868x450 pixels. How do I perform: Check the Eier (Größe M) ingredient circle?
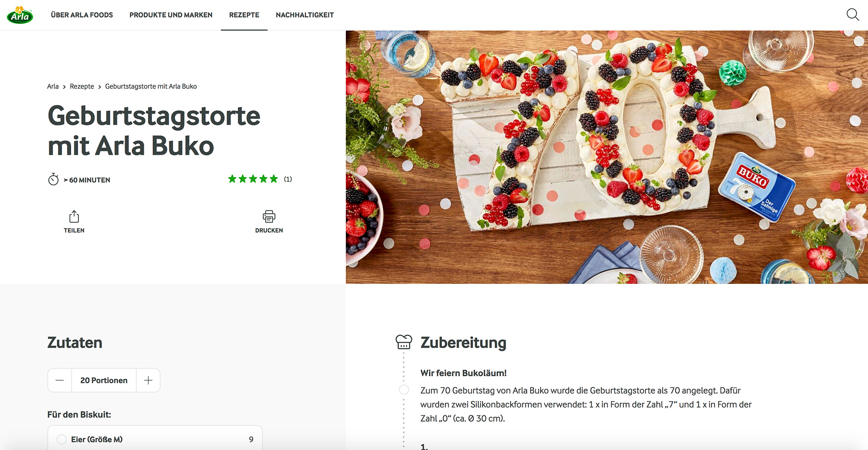coord(62,439)
